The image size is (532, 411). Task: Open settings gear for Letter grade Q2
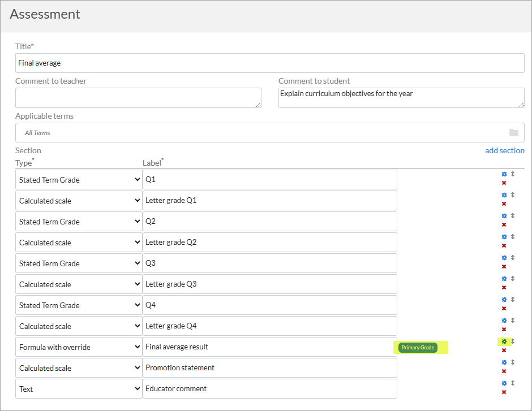tap(504, 237)
